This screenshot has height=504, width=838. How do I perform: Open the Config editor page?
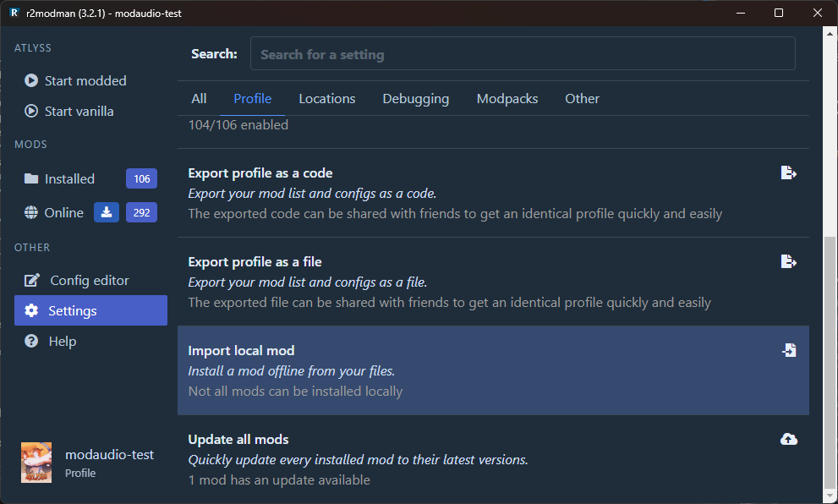(89, 281)
